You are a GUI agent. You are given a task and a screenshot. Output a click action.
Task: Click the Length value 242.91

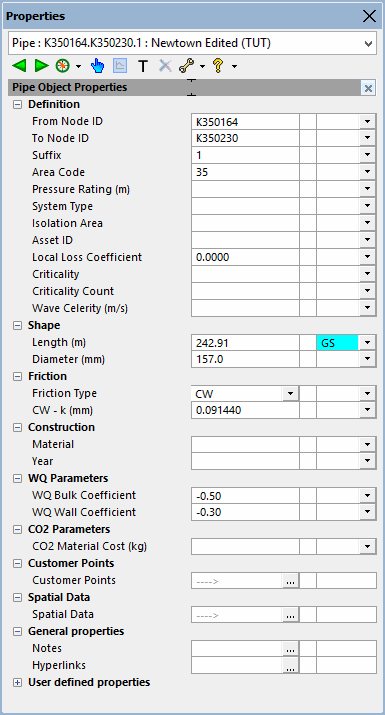[x=245, y=343]
